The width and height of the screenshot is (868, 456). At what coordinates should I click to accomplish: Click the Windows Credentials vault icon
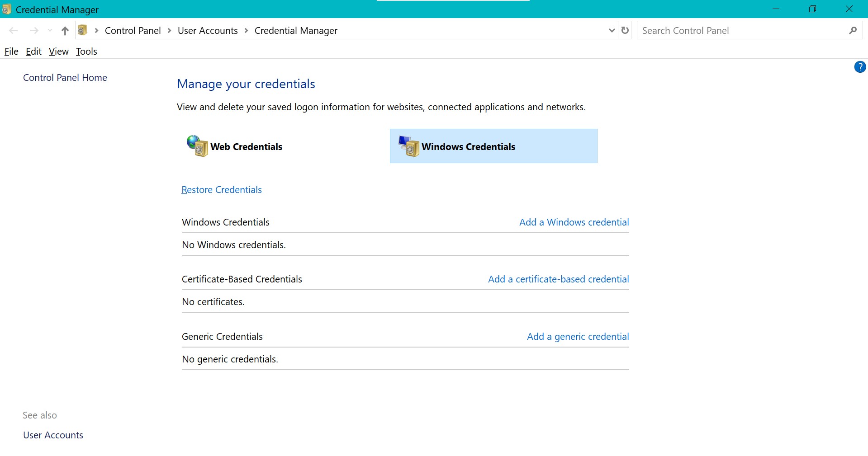click(409, 146)
